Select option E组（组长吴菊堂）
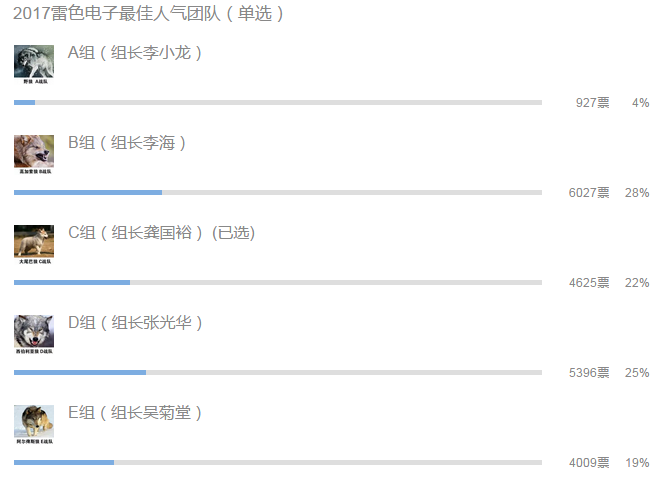This screenshot has width=665, height=480. [134, 413]
